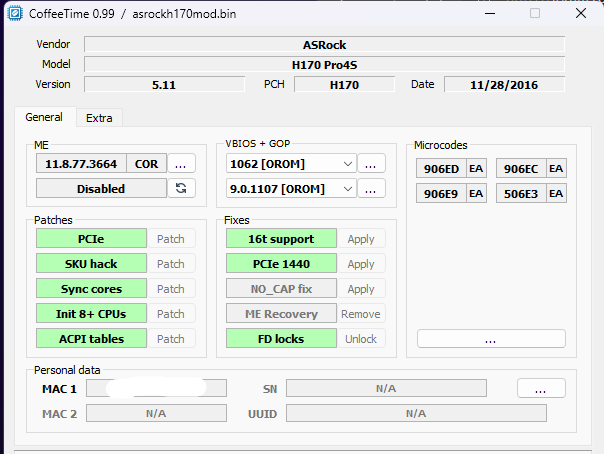
Task: Click the ME Disabled status field
Action: 101,188
